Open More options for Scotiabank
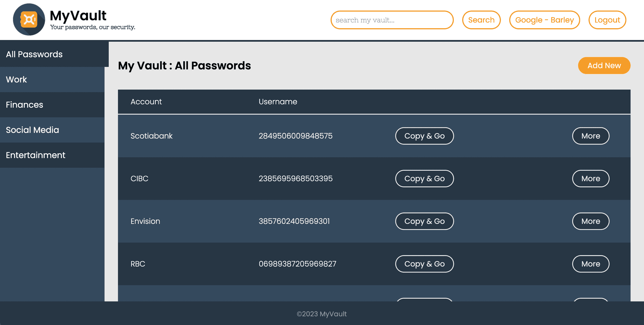Viewport: 644px width, 325px height. tap(591, 136)
